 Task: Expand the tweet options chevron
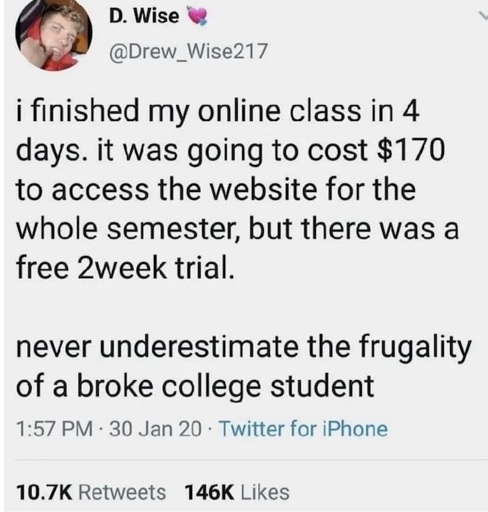(482, 16)
